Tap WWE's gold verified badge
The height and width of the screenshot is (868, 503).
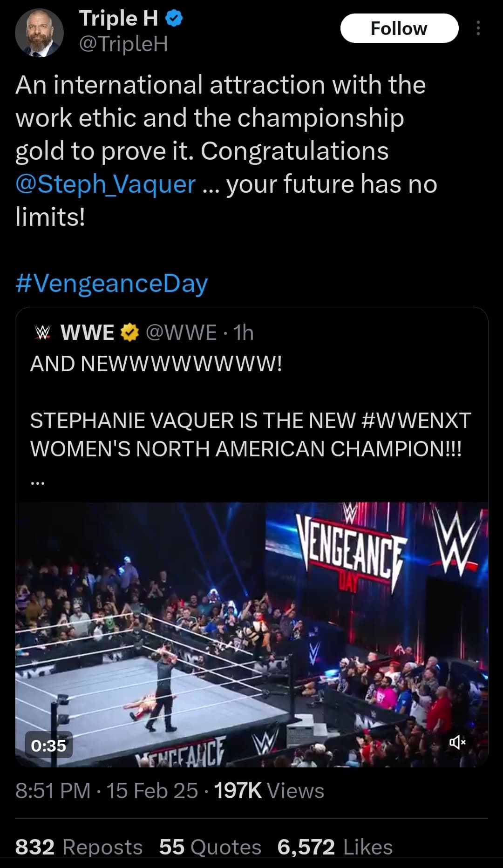[x=130, y=332]
